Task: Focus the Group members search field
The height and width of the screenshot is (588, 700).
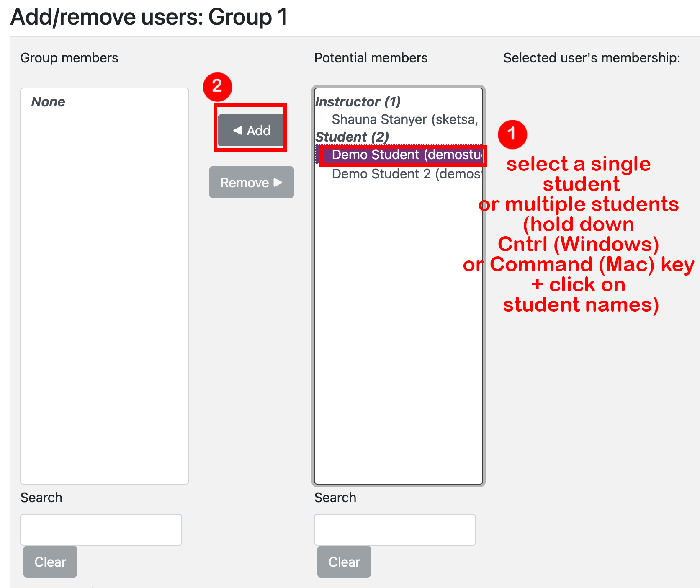Action: [x=101, y=530]
